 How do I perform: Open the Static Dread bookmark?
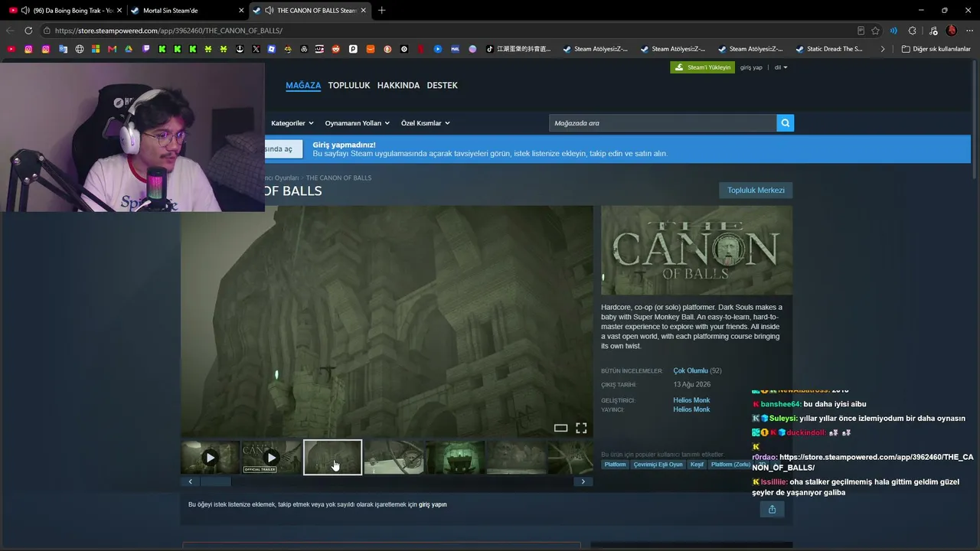pos(829,49)
